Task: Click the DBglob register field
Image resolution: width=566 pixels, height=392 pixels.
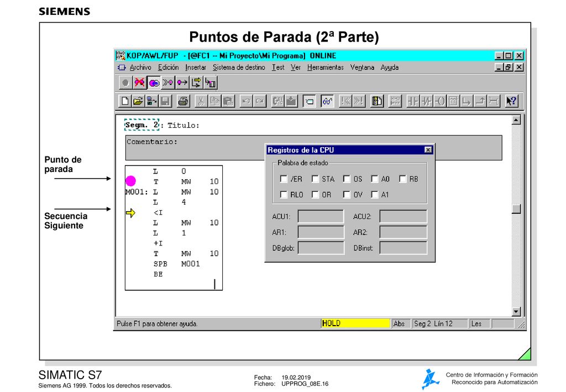Action: tap(321, 248)
